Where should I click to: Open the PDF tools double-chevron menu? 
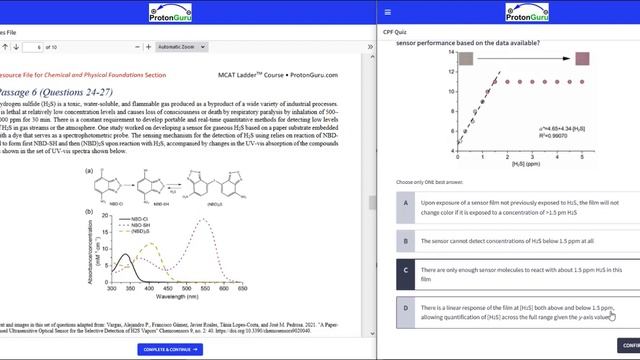(370, 47)
